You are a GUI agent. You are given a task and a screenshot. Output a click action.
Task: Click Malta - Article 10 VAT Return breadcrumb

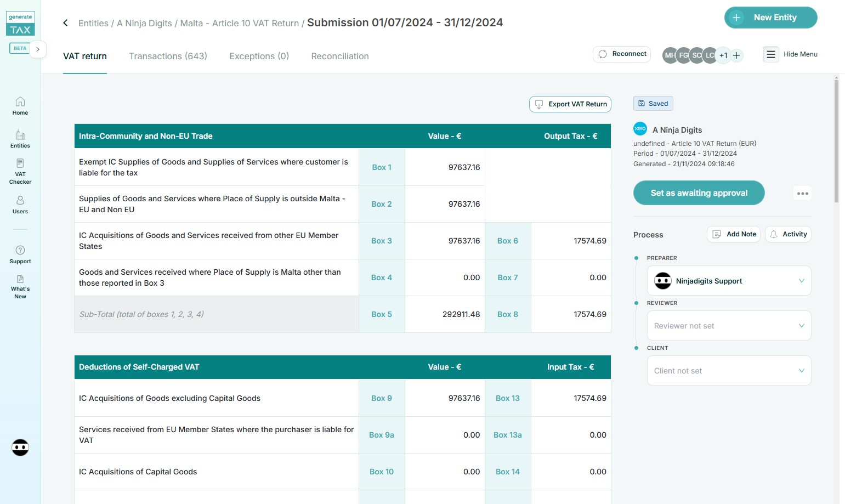click(x=240, y=23)
